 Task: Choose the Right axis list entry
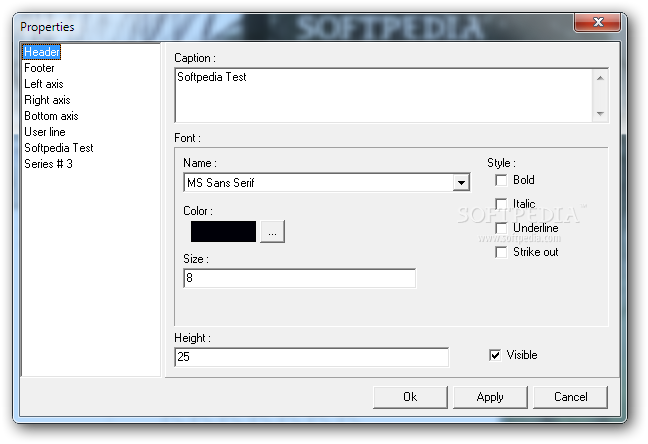point(47,100)
